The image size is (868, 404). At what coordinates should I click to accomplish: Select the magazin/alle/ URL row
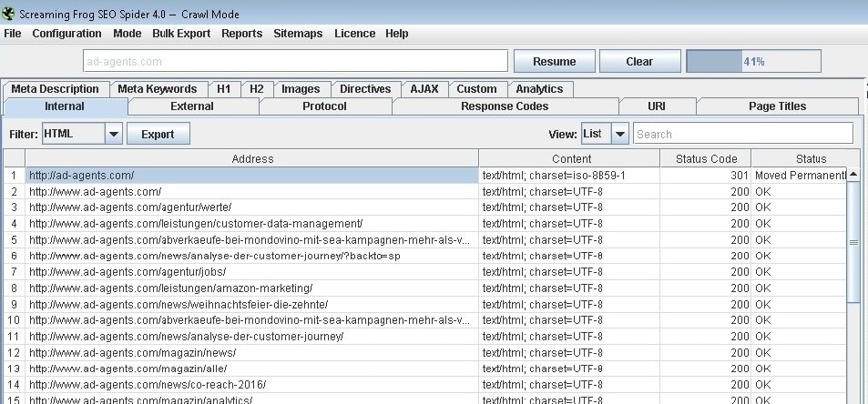click(252, 369)
